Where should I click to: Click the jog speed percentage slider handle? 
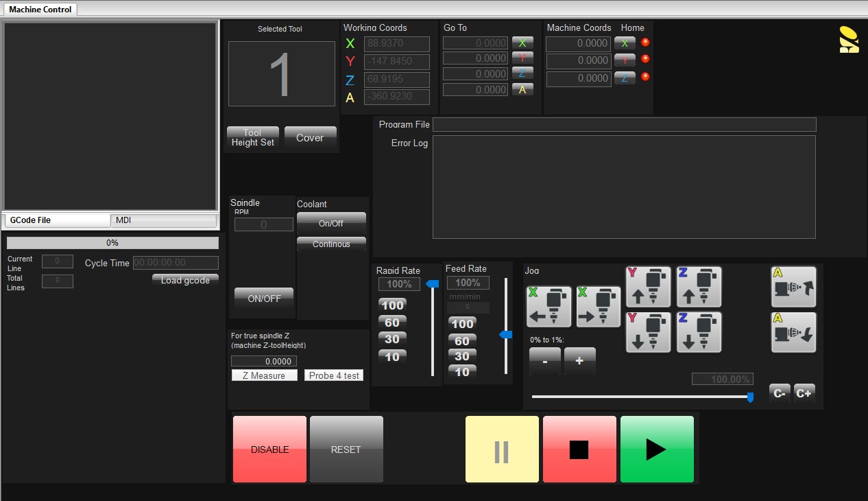coord(750,397)
